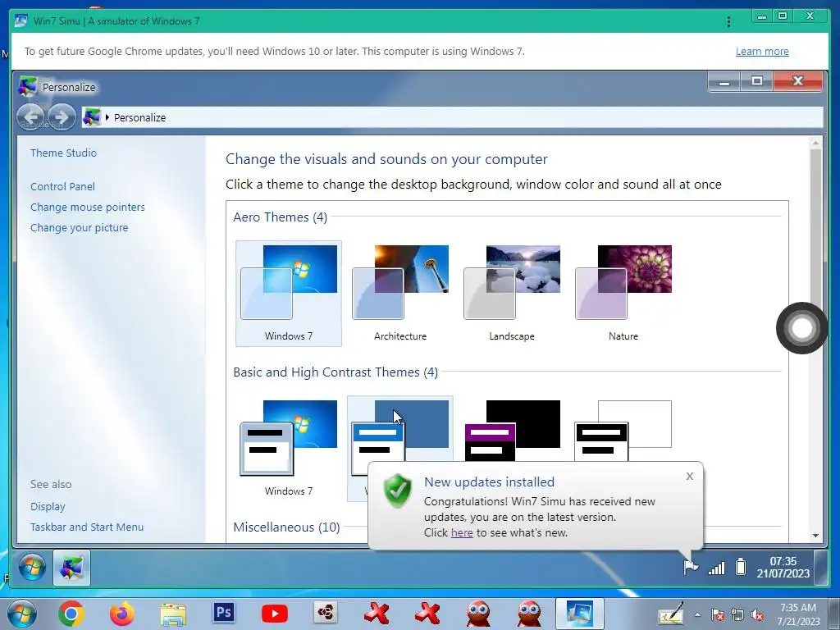This screenshot has height=630, width=840.
Task: Click the host clock showing 7:35 AM
Action: coord(798,614)
